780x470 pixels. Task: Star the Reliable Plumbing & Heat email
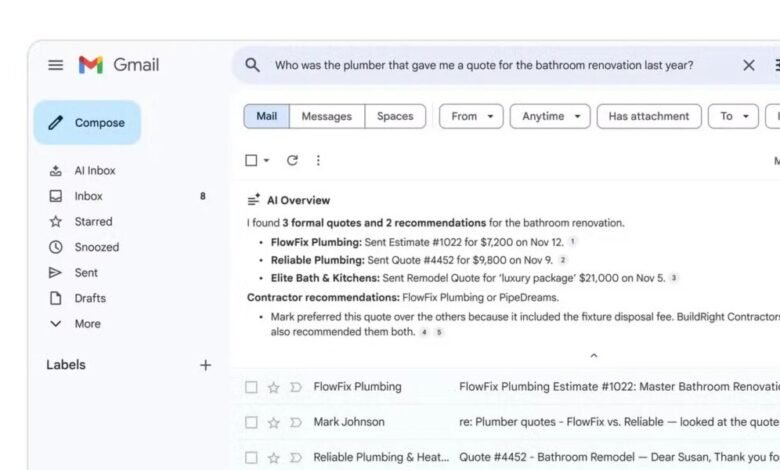274,458
